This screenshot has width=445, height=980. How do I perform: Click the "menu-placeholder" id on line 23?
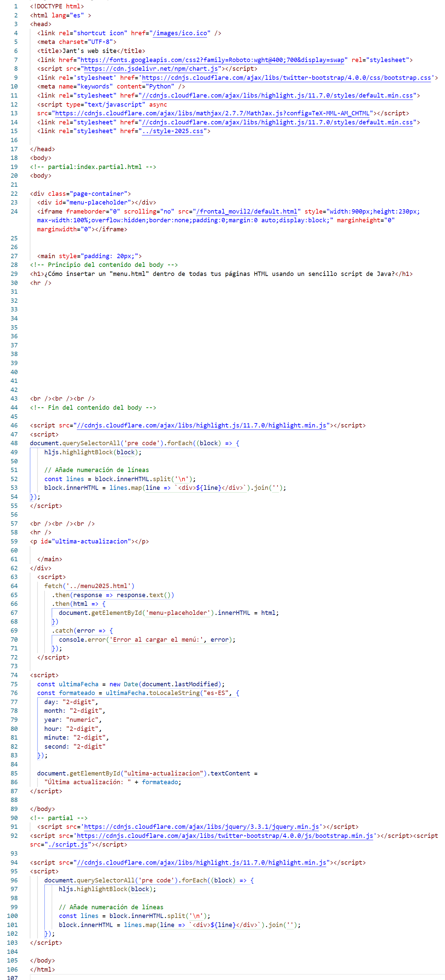[x=99, y=203]
